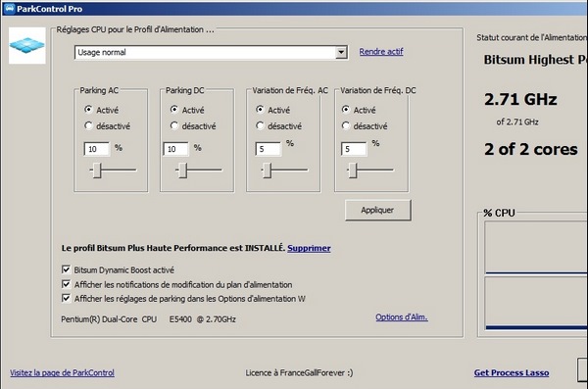Click the dropdown arrow of the profile combo box
588x389 pixels.
(341, 53)
